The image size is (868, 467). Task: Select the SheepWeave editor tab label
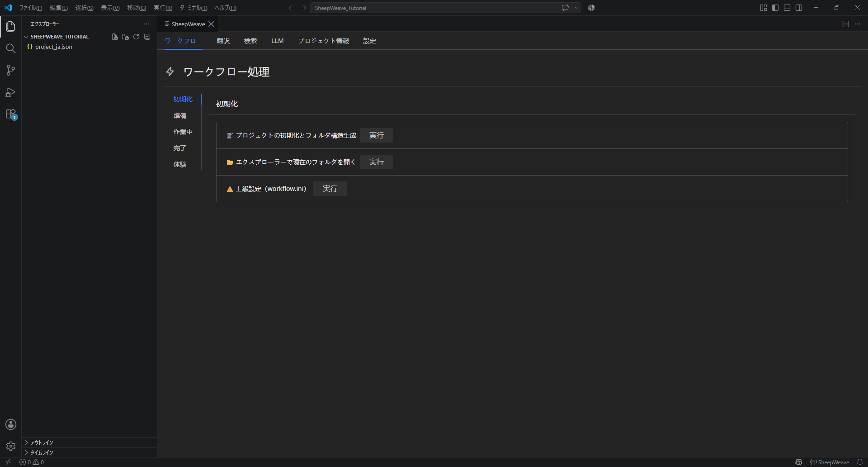point(188,24)
